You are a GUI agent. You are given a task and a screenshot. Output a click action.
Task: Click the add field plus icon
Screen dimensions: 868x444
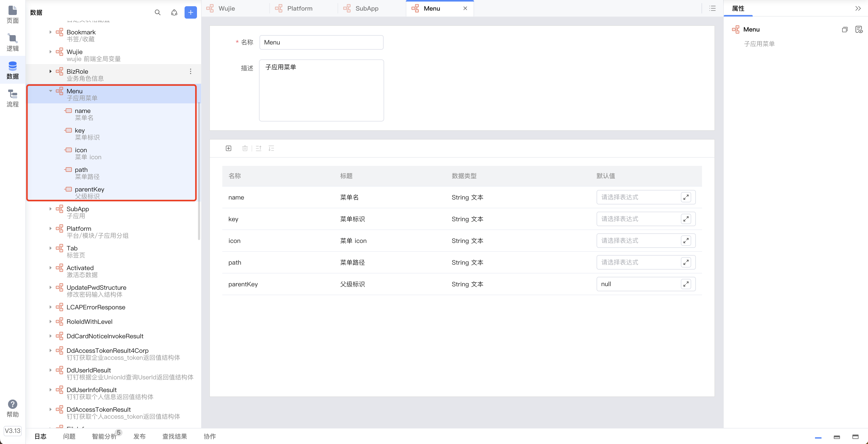[x=229, y=148]
